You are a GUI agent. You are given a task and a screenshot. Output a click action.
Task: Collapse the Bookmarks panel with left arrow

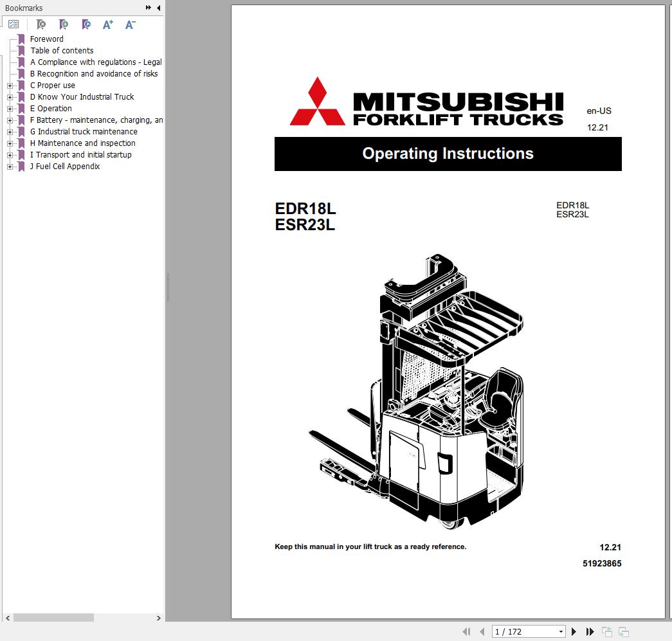point(159,8)
